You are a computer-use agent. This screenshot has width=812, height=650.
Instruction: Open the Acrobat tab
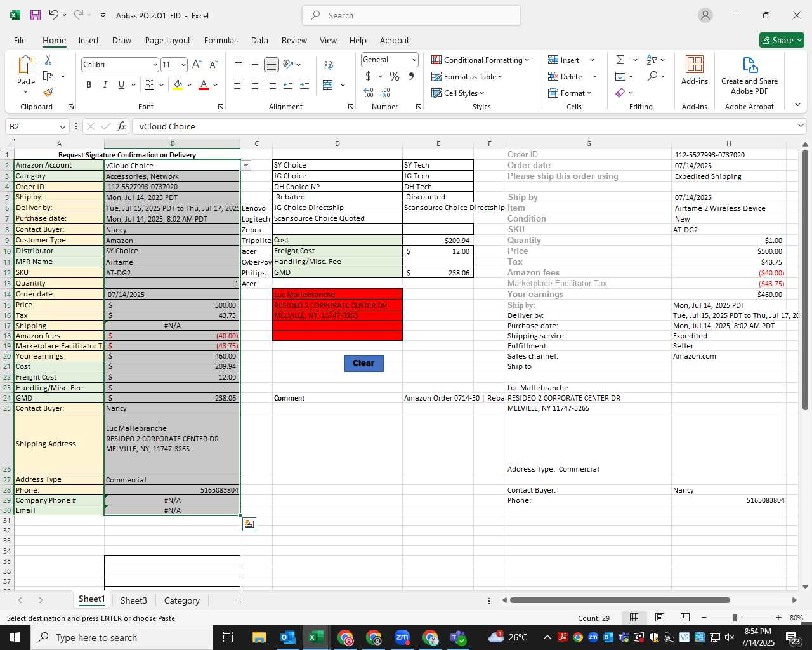point(395,40)
